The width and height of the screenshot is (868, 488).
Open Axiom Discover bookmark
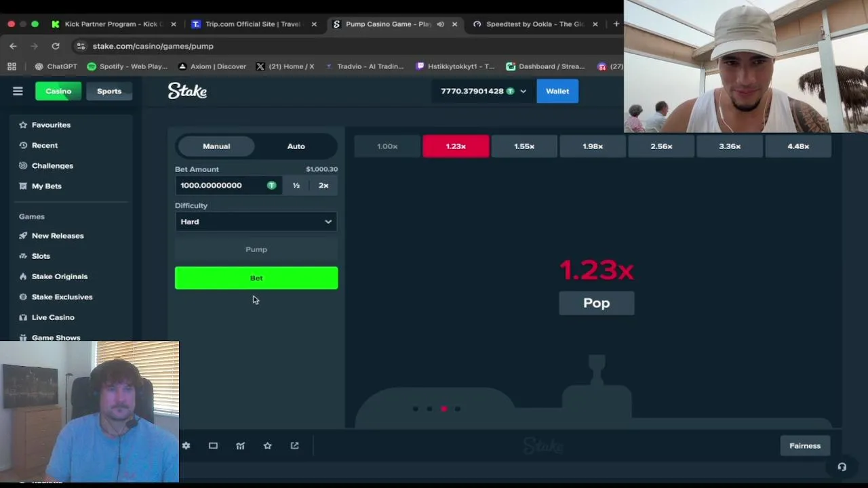tap(212, 66)
